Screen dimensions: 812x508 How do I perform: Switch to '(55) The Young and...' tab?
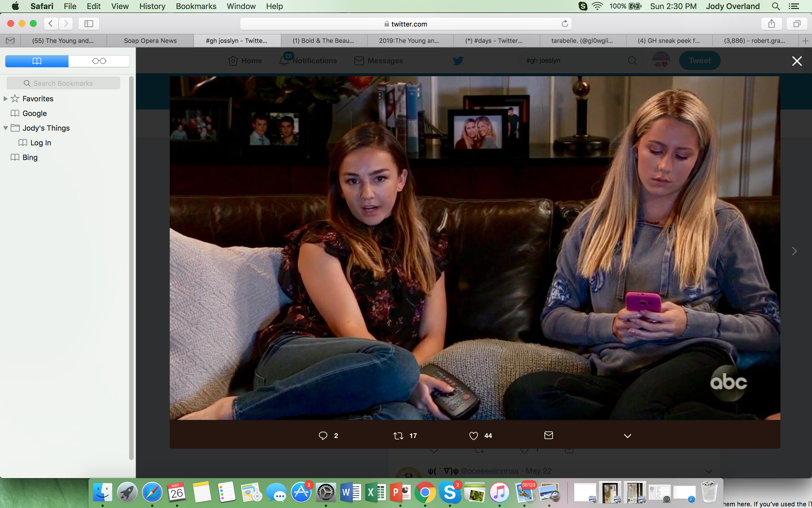[63, 41]
